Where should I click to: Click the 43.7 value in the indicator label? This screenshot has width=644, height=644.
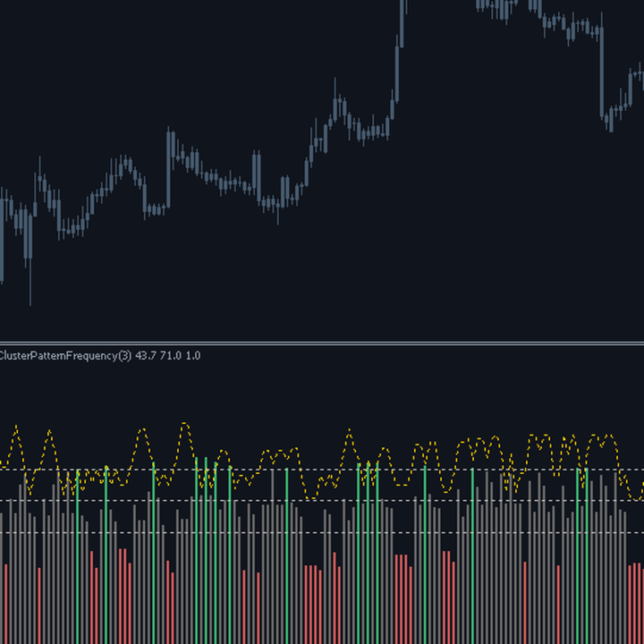click(146, 356)
